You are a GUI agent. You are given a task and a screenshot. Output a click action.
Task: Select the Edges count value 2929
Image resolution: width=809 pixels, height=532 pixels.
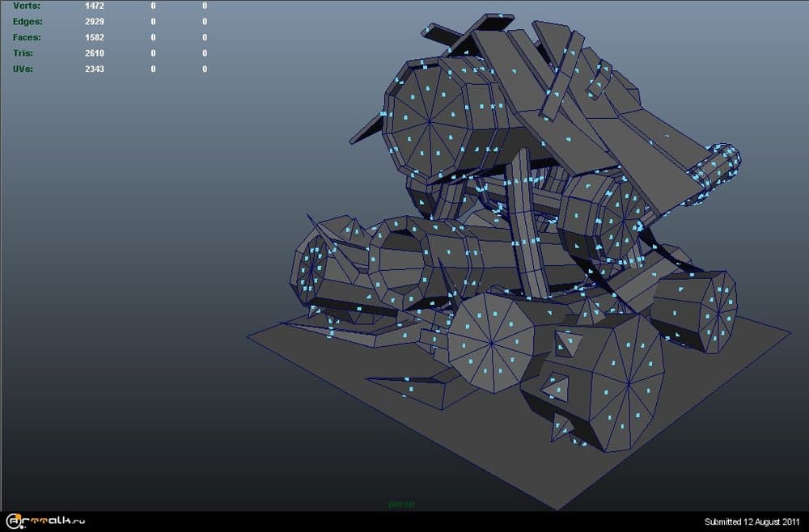96,22
